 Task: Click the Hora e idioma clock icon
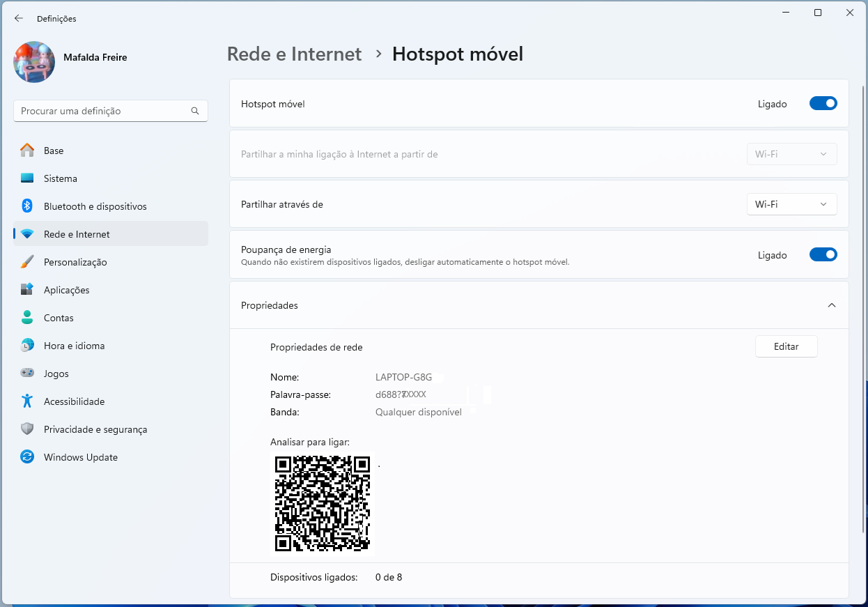(27, 346)
